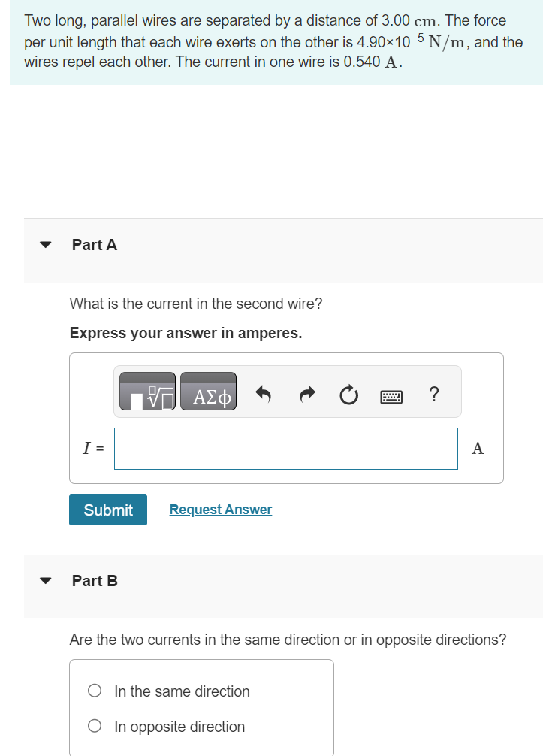Open the math templates button

point(147,392)
